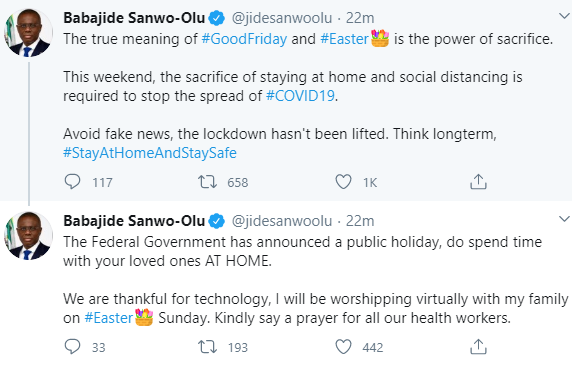
Task: Open Babajide Sanwo-Olu name on first tweet
Action: [x=134, y=18]
